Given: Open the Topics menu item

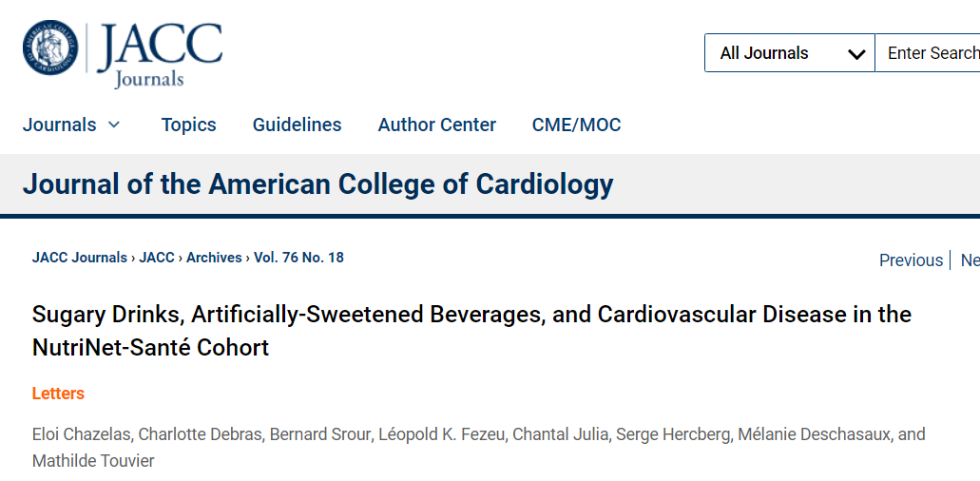Looking at the screenshot, I should click(189, 125).
